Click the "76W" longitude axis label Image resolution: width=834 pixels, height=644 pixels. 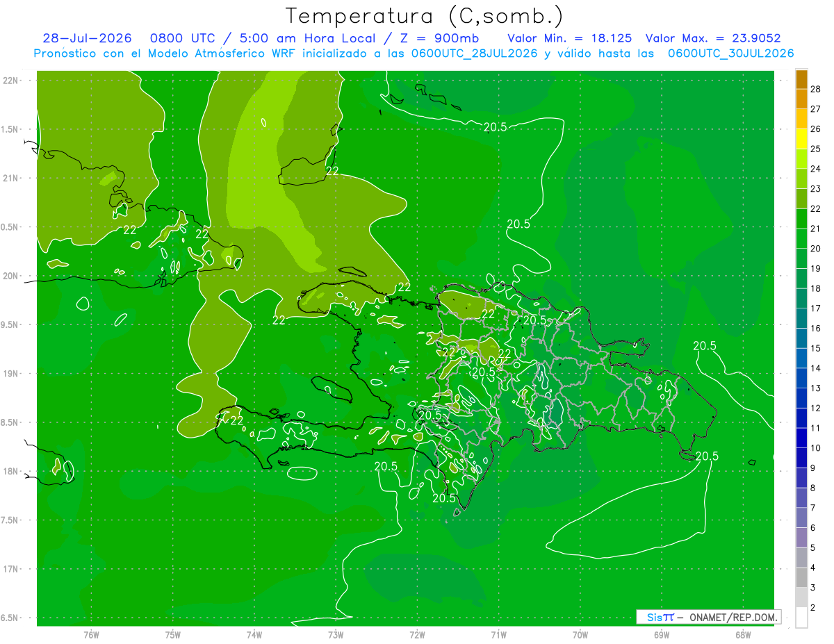pyautogui.click(x=91, y=634)
